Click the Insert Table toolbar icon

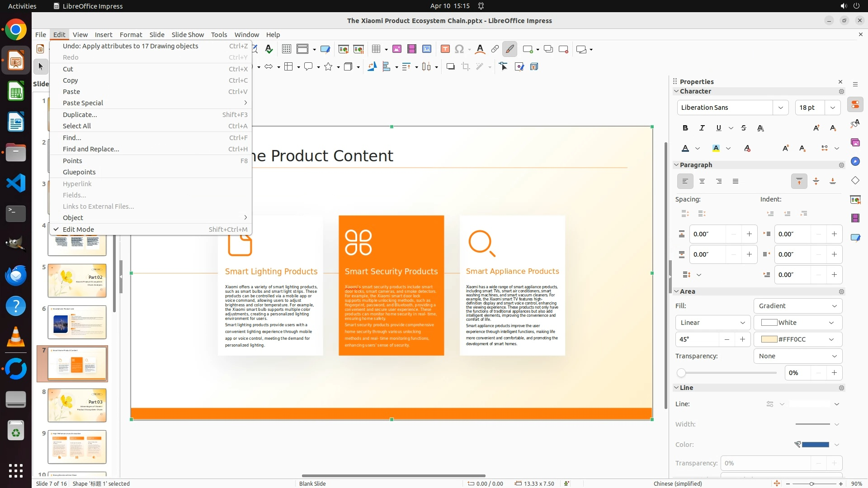376,49
